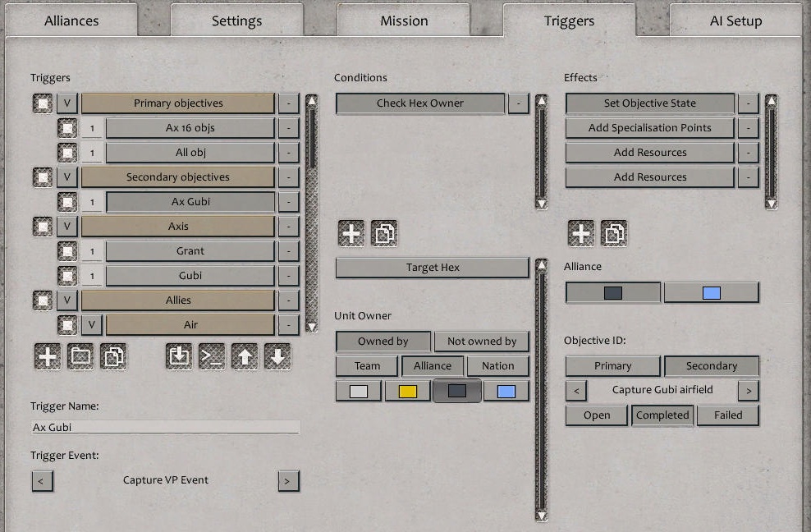The height and width of the screenshot is (532, 811).
Task: Go to previous Trigger Event option
Action: pyautogui.click(x=42, y=481)
